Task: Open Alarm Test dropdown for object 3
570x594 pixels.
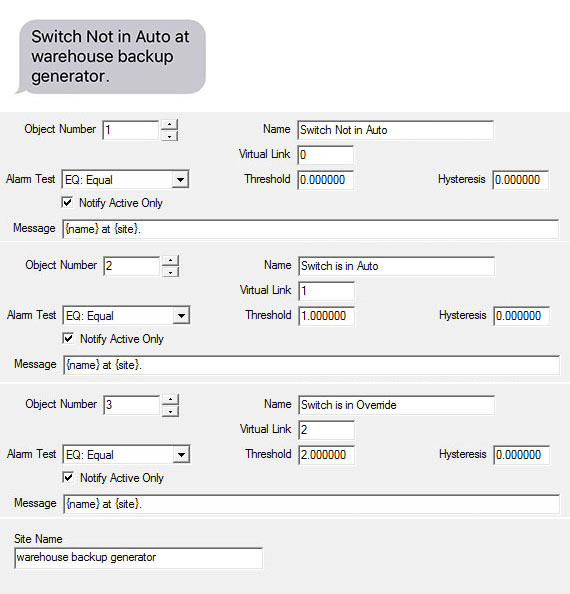Action: click(181, 455)
